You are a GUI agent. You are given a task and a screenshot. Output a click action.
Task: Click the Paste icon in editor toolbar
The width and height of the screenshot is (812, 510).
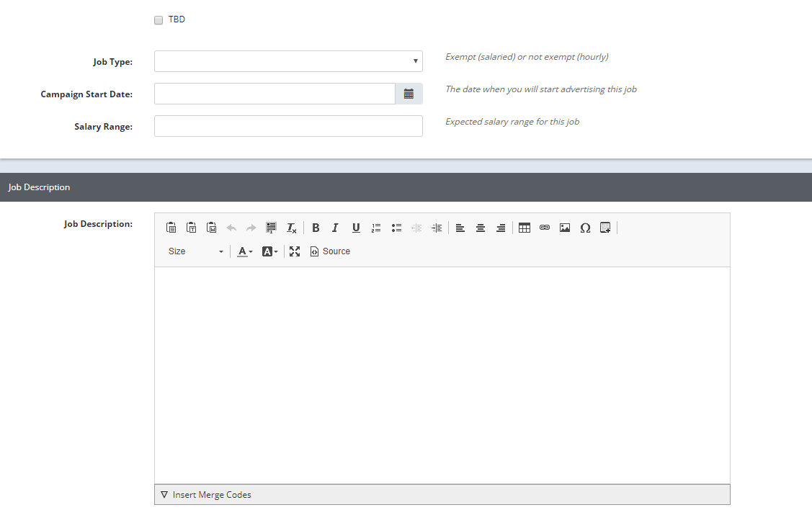[171, 228]
